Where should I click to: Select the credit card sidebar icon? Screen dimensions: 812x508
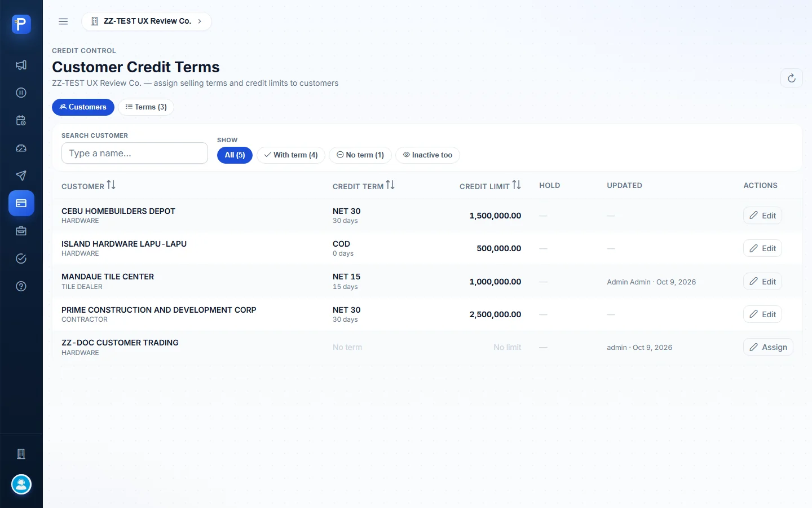point(21,203)
